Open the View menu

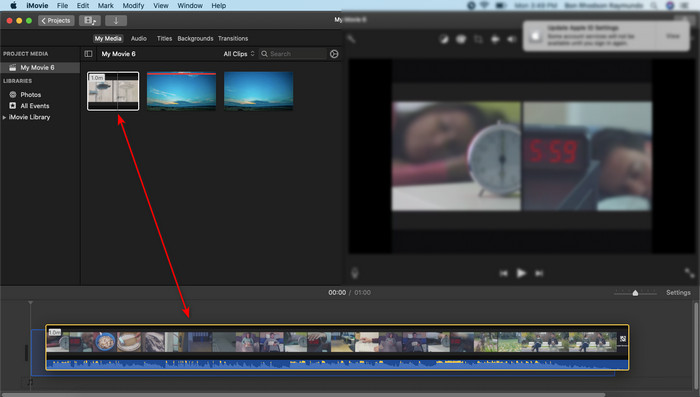161,5
